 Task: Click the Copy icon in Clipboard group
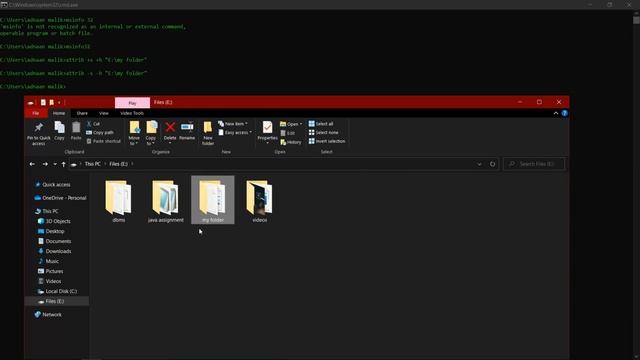(59, 127)
